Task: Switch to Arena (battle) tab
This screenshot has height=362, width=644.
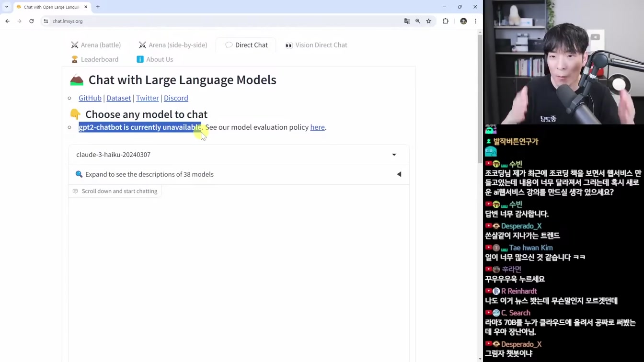Action: point(96,45)
